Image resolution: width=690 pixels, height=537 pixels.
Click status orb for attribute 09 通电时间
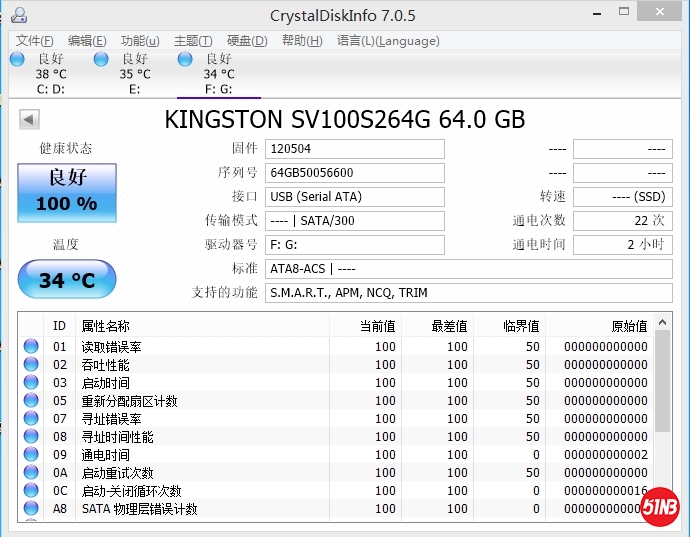31,455
